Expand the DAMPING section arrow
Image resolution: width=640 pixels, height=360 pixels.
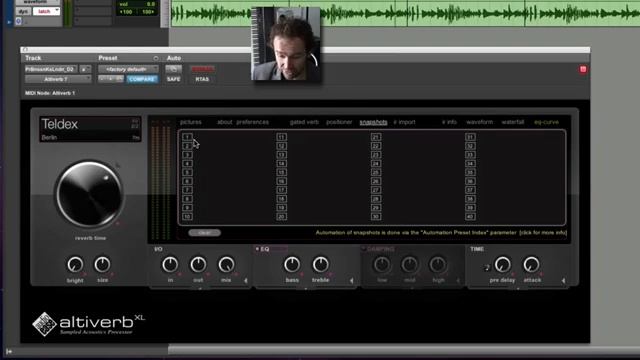(458, 280)
